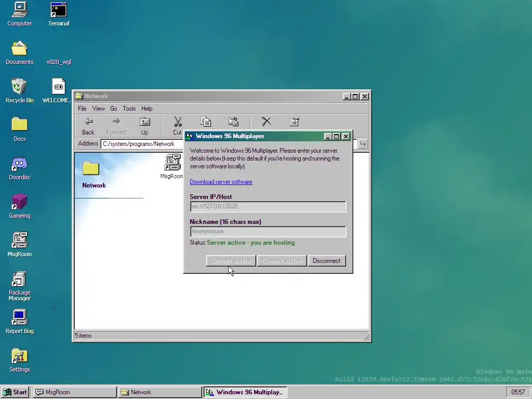Maximize the Network window
532x399 pixels.
pyautogui.click(x=355, y=97)
